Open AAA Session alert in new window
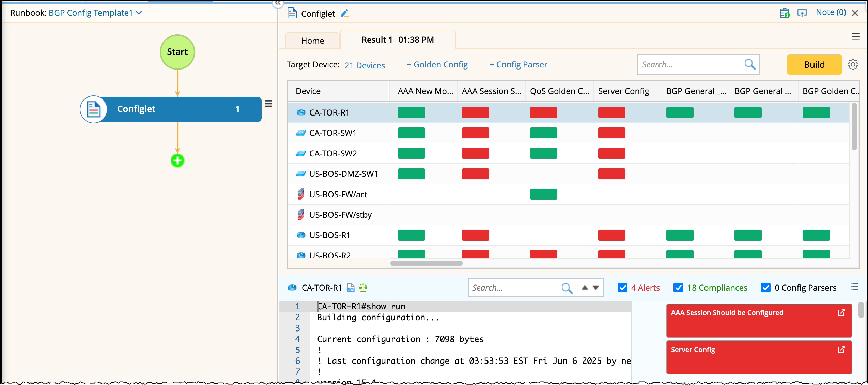This screenshot has width=868, height=385. (841, 312)
